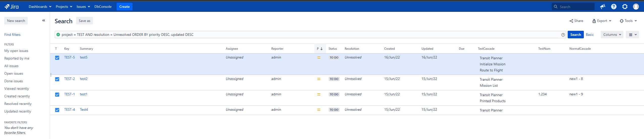
Task: Open the user profile avatar
Action: (x=636, y=7)
